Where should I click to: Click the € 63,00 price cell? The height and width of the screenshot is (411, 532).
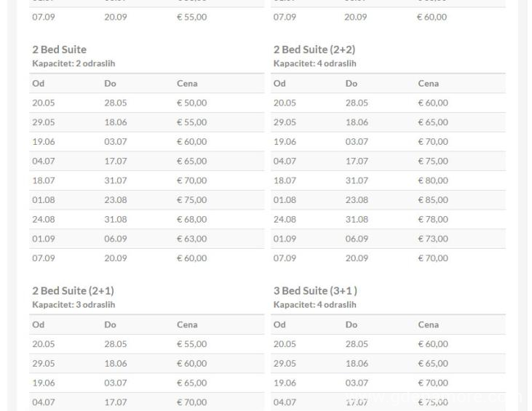(191, 239)
